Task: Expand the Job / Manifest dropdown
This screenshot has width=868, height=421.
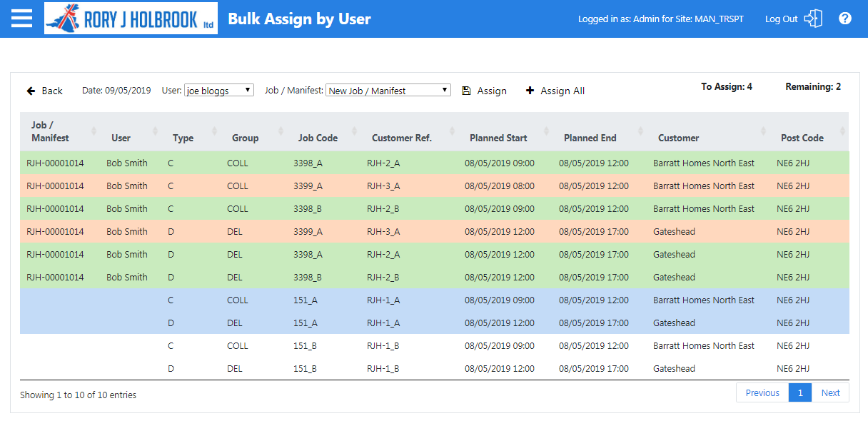Action: point(388,91)
